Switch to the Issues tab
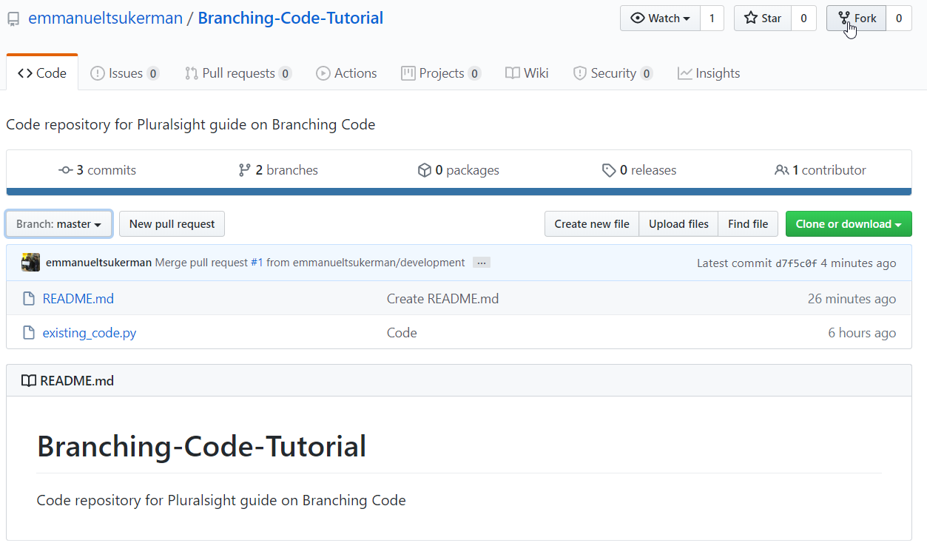 [x=124, y=73]
